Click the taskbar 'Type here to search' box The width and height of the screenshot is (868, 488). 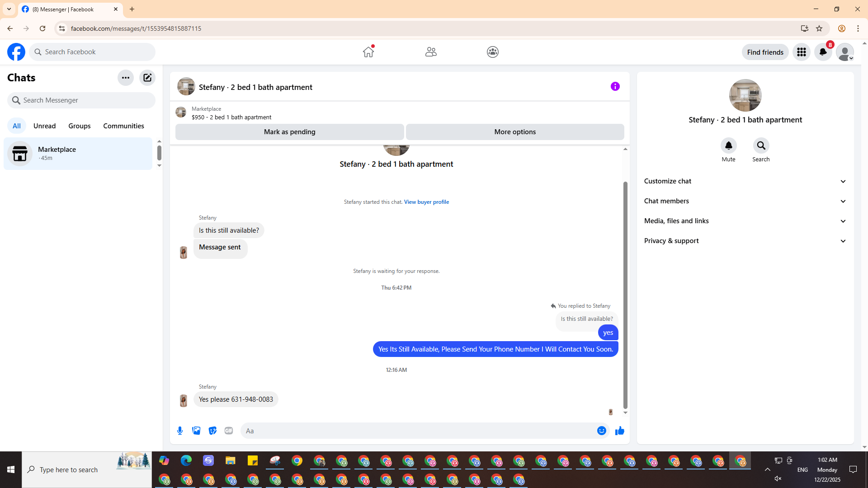click(x=87, y=469)
